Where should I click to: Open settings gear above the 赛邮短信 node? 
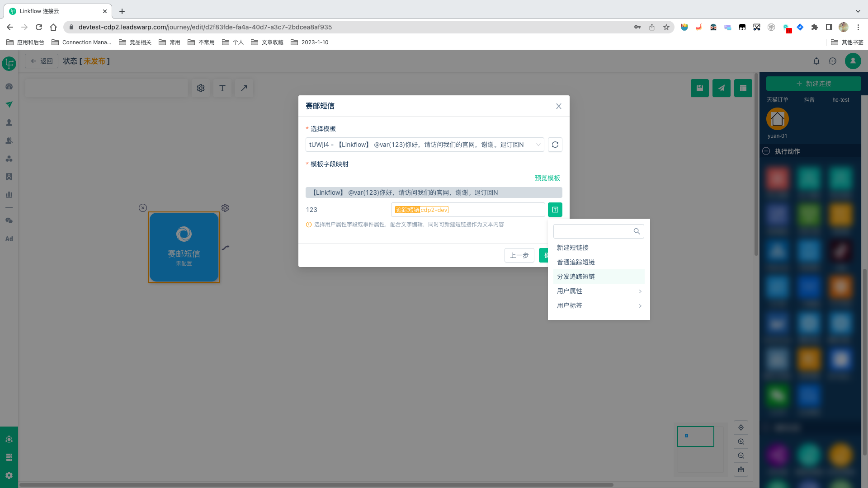pos(225,208)
